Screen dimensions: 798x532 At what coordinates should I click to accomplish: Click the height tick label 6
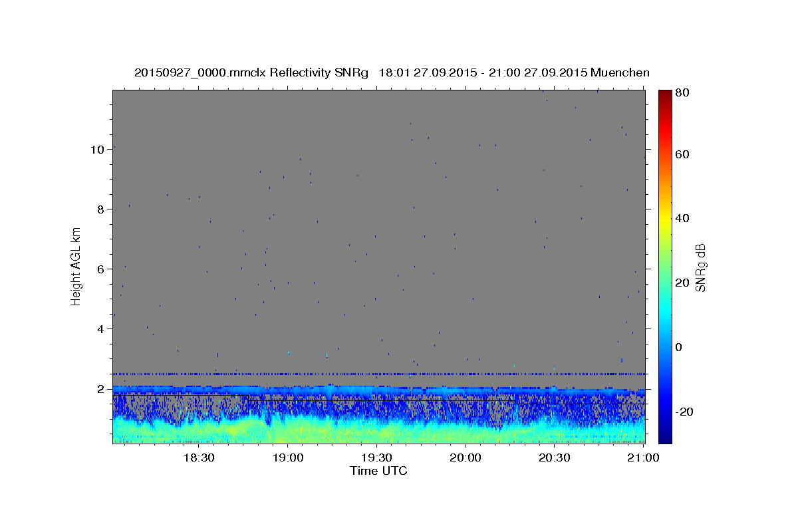(100, 269)
